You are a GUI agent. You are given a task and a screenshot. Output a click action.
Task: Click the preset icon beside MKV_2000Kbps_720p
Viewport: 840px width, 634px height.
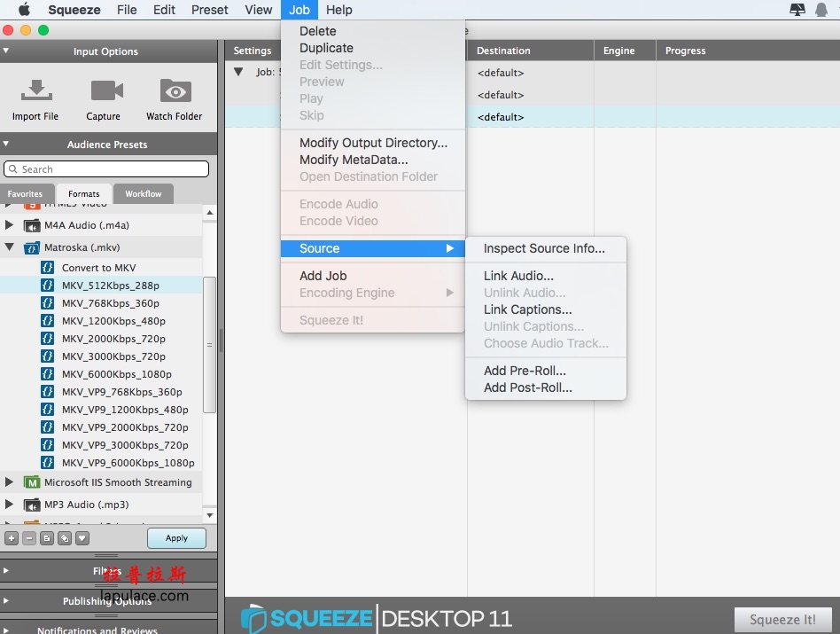click(x=47, y=338)
